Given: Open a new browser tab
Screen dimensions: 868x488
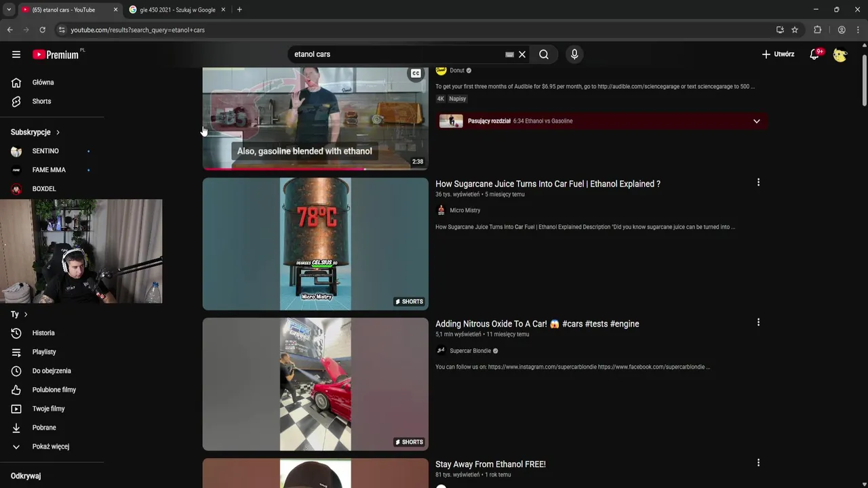Looking at the screenshot, I should click(x=239, y=9).
